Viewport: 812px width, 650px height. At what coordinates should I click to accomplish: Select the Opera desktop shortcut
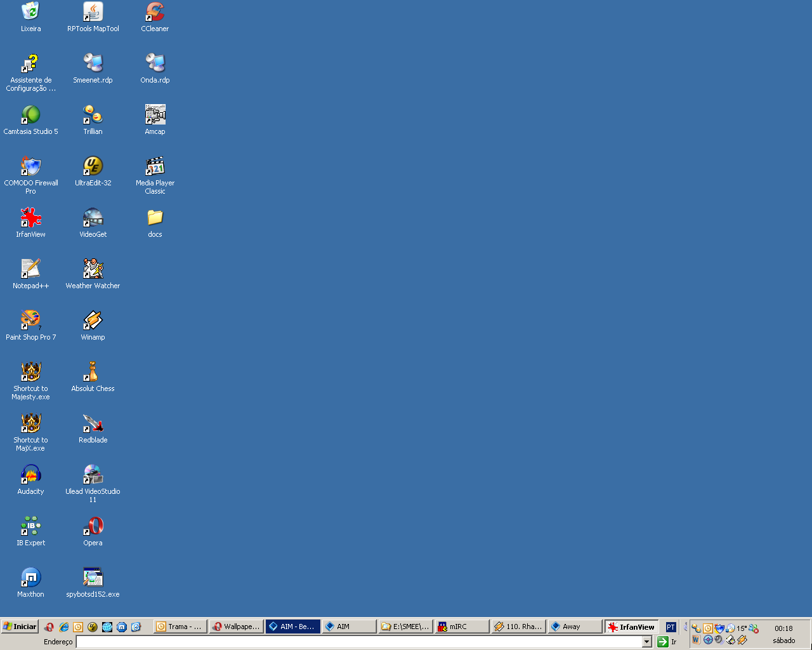pos(93,531)
